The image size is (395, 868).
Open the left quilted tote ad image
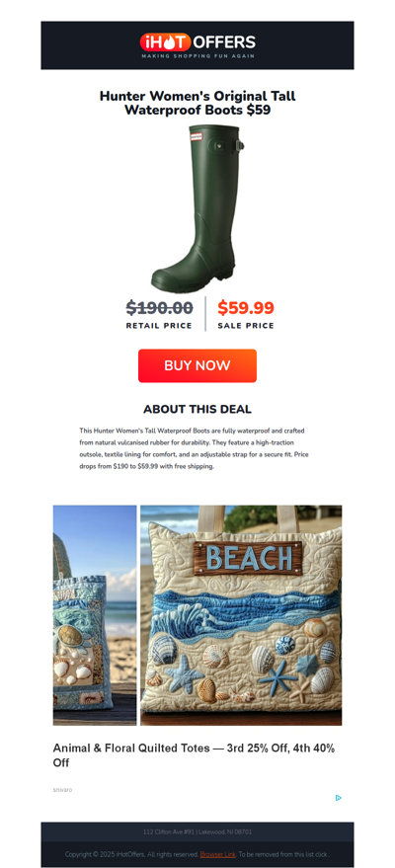95,615
